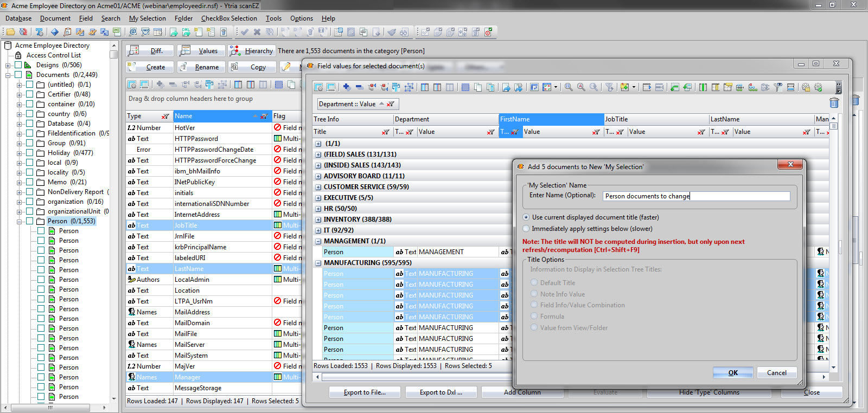Viewport: 868px width, 413px height.
Task: Click the red target icon ending main toolbar
Action: [488, 32]
